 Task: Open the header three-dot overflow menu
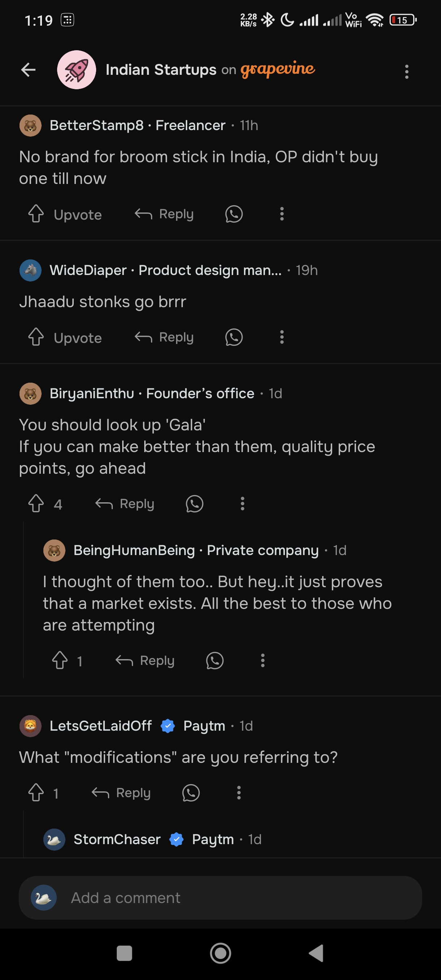coord(406,72)
